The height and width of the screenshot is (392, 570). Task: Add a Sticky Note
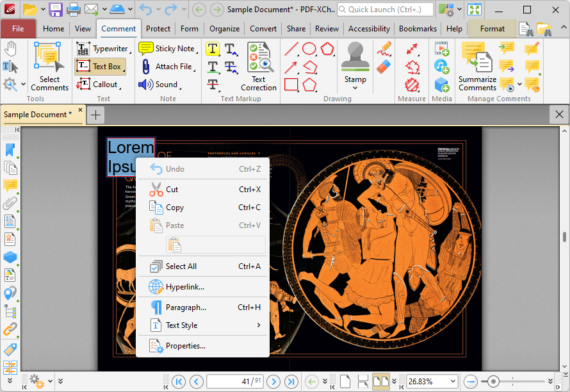(x=168, y=49)
